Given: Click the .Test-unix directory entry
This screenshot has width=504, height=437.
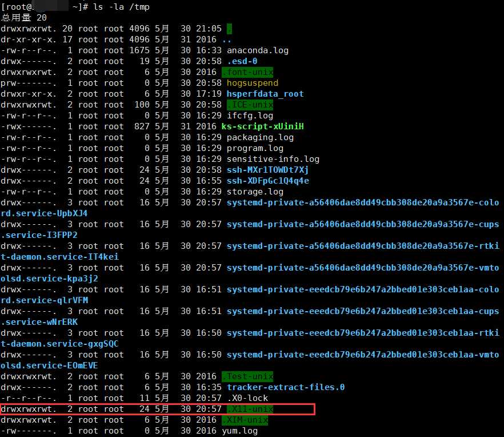Looking at the screenshot, I should click(247, 376).
